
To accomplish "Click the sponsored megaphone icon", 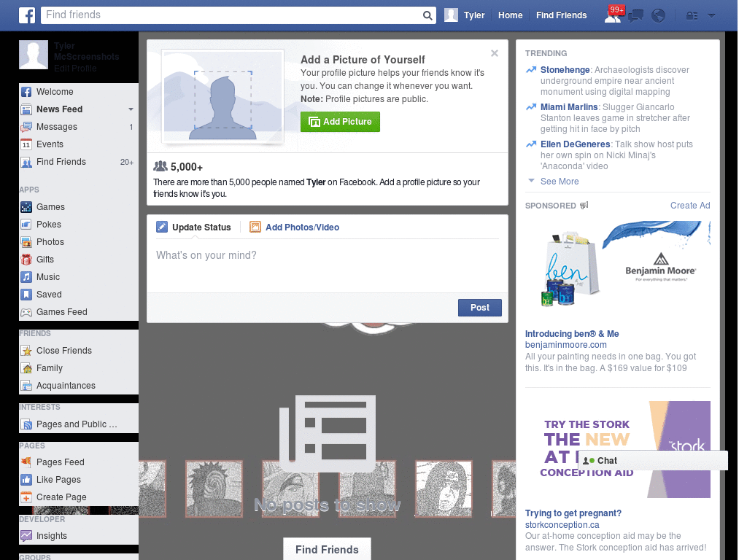I will pyautogui.click(x=584, y=205).
